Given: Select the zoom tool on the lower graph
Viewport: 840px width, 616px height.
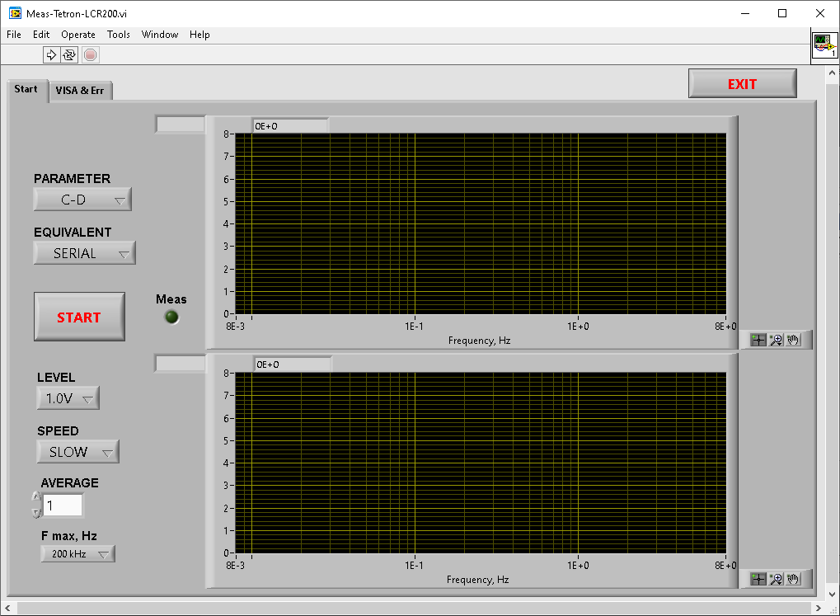Looking at the screenshot, I should click(x=776, y=579).
